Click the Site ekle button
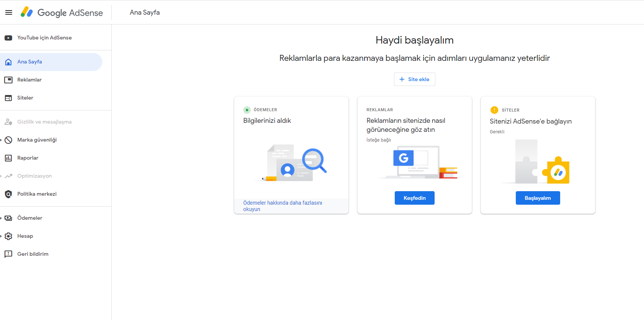The width and height of the screenshot is (644, 320). click(x=415, y=79)
